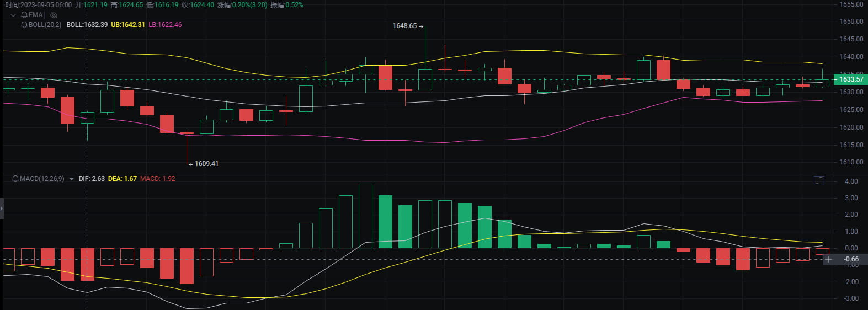Collapse the indicator list chevron beside EMA
Image resolution: width=868 pixels, height=310 pixels.
pyautogui.click(x=13, y=15)
